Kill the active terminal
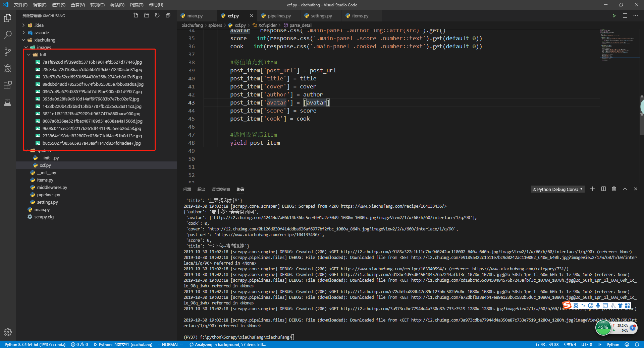The width and height of the screenshot is (644, 348). tap(614, 189)
